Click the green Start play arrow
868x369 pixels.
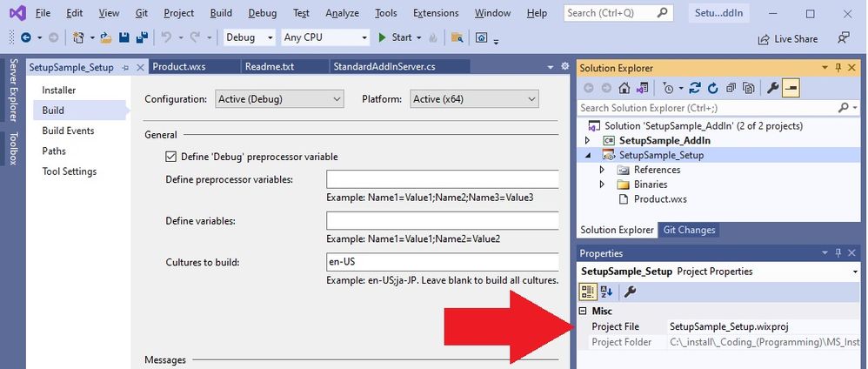pyautogui.click(x=382, y=37)
